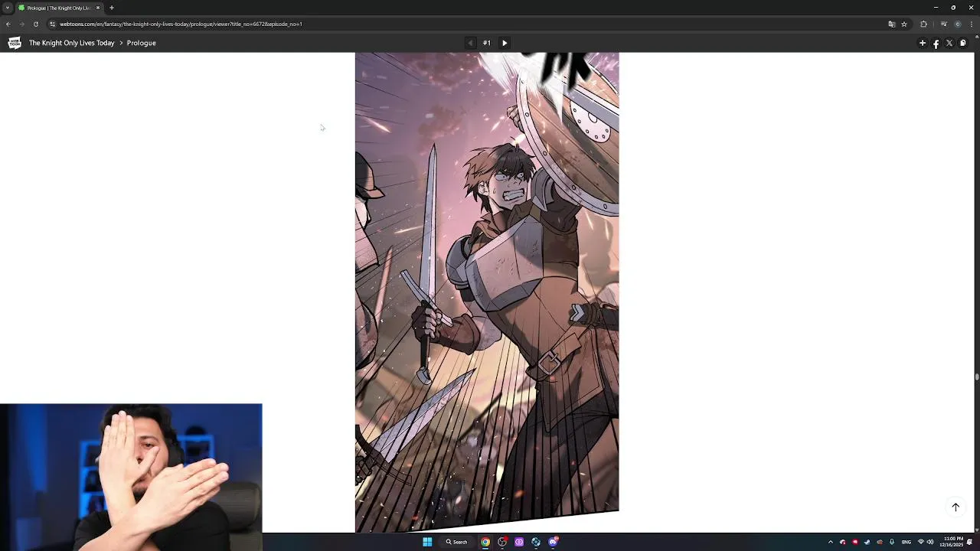This screenshot has height=551, width=980.
Task: Go to previous episode arrow
Action: 470,43
